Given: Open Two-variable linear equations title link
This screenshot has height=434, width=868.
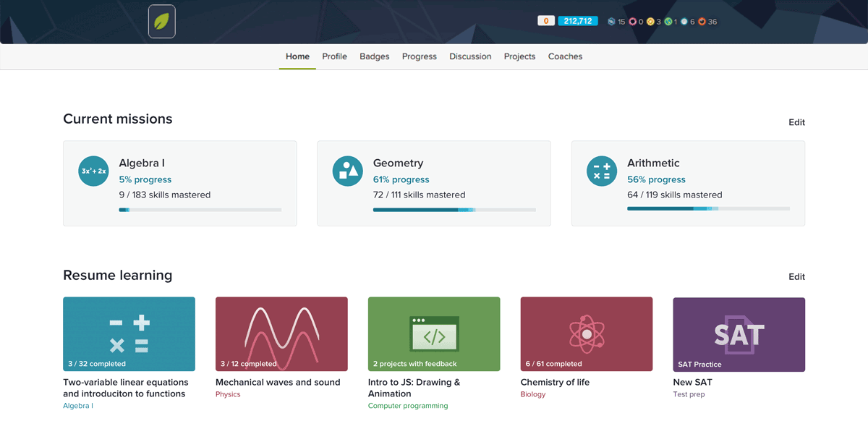Looking at the screenshot, I should point(126,388).
